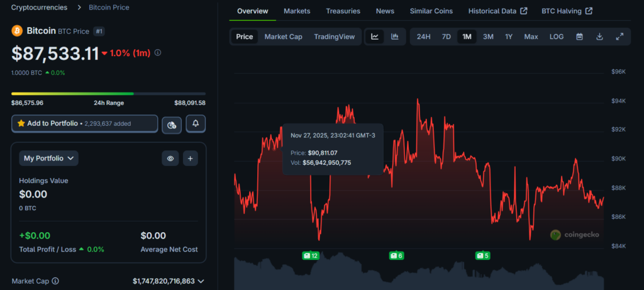Viewport: 644px width, 290px height.
Task: Expand the Market Cap value chevron
Action: [x=201, y=281]
